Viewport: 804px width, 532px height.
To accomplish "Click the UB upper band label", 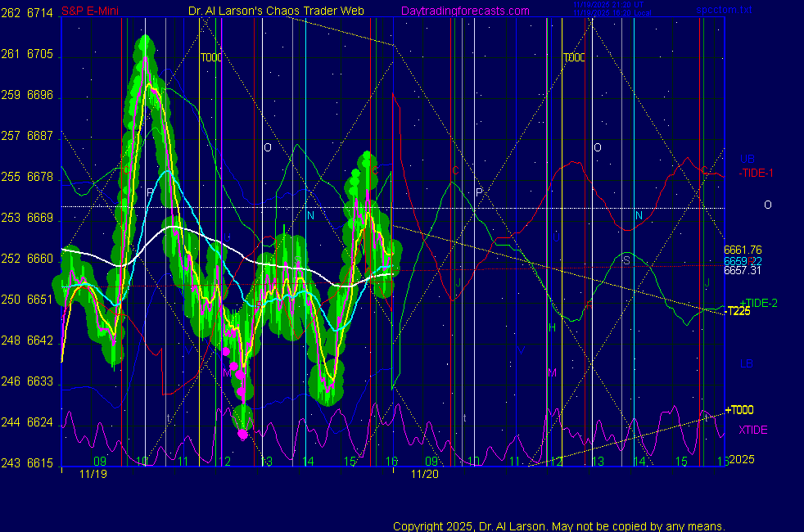I will tap(747, 159).
